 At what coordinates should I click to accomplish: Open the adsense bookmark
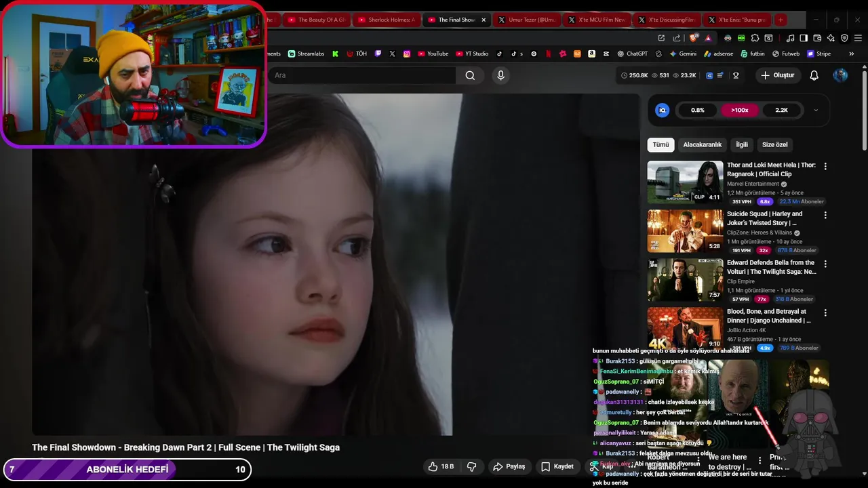(x=718, y=54)
